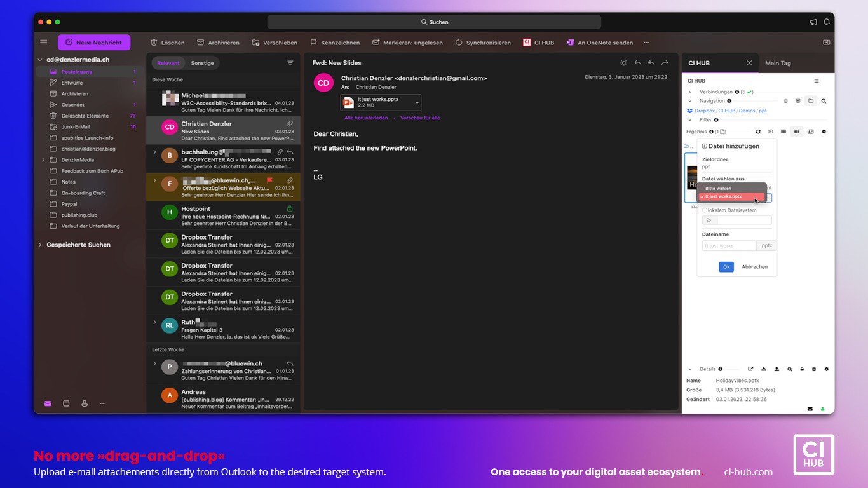Click Kennzeichnen in the toolbar
868x488 pixels.
335,43
